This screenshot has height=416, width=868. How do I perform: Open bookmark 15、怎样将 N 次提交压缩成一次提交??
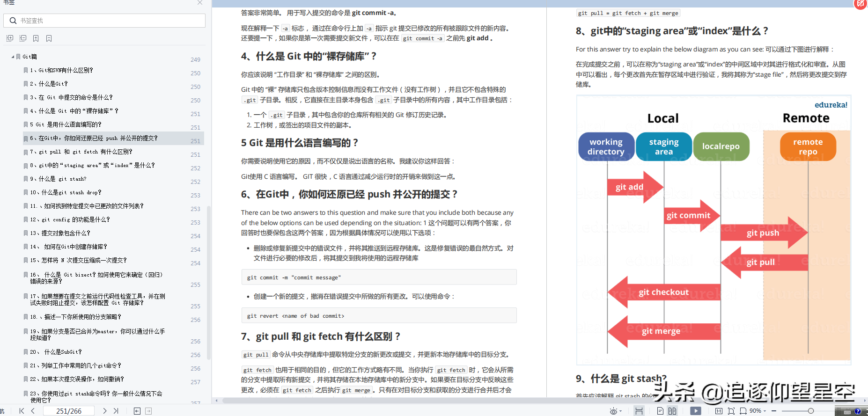tap(78, 260)
